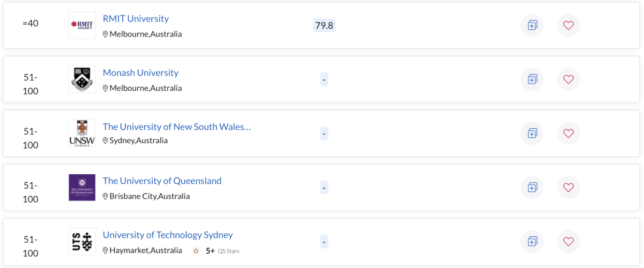The height and width of the screenshot is (268, 644).
Task: Heart the University of New South Wales
Action: pyautogui.click(x=568, y=134)
